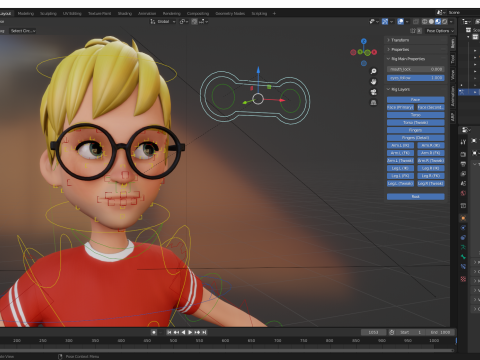Jump to the first frame

[169, 332]
